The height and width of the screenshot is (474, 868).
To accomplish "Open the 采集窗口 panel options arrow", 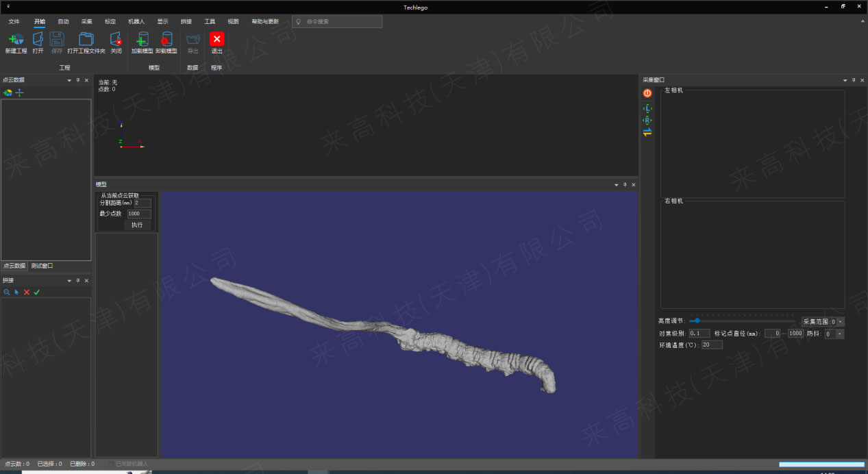I will pos(845,80).
